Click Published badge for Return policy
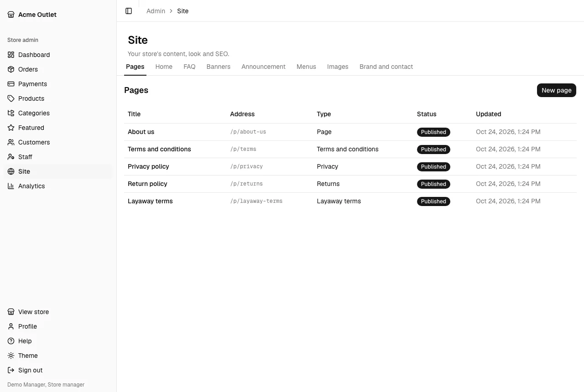Screen dimensions: 584x392 point(433,184)
